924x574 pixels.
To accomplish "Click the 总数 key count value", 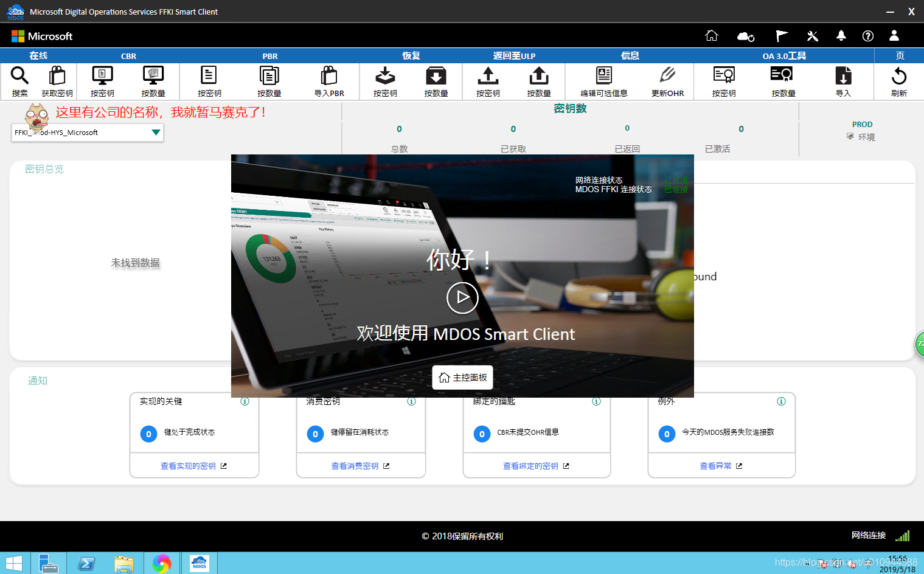I will pos(399,129).
